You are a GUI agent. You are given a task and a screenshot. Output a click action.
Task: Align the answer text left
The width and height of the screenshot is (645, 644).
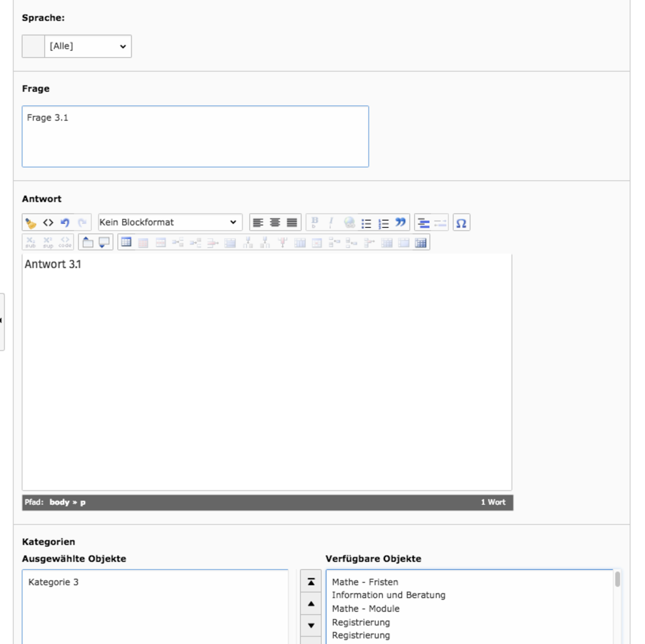click(258, 223)
